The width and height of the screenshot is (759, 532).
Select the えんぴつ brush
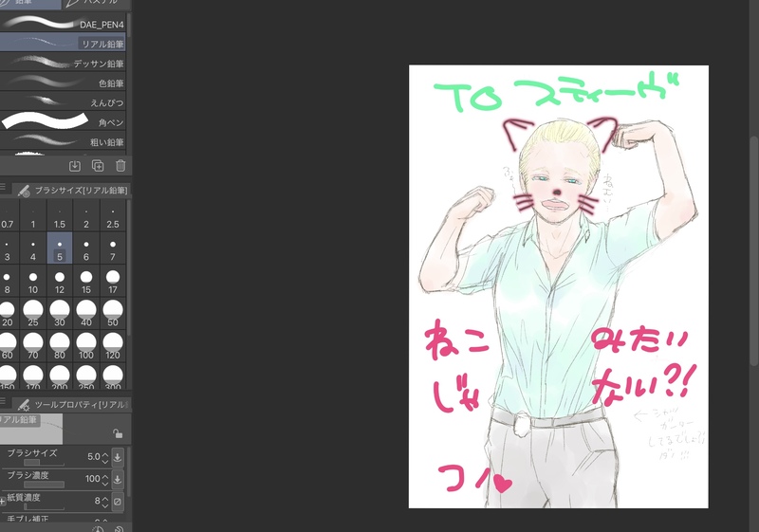click(63, 101)
